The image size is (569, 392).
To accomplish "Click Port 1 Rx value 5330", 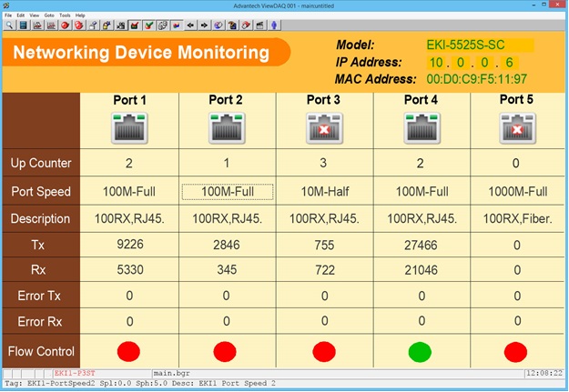I will [x=130, y=270].
